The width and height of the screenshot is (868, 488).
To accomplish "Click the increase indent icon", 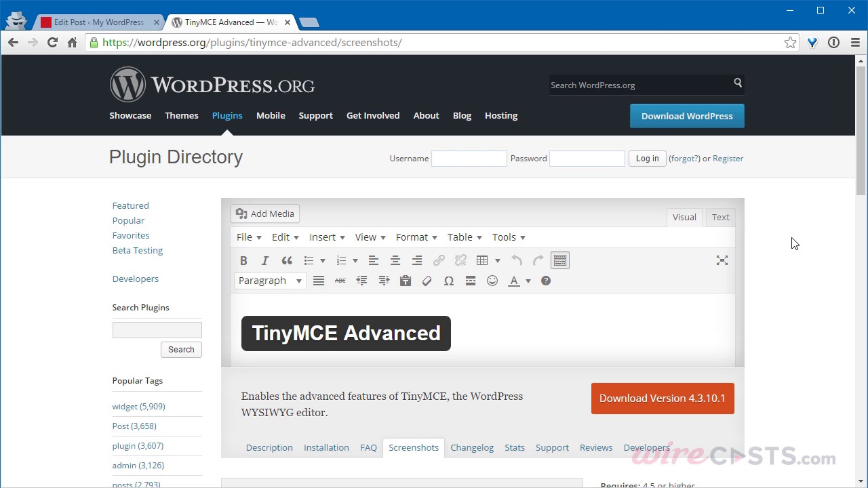I will click(x=384, y=281).
